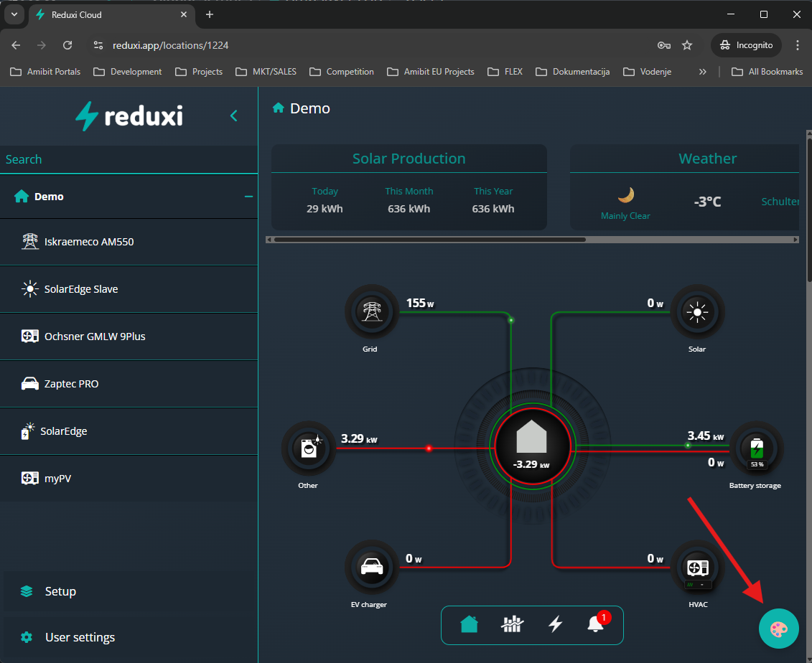Screen dimensions: 812x663
Task: Collapse the Demo location tree
Action: 248,197
